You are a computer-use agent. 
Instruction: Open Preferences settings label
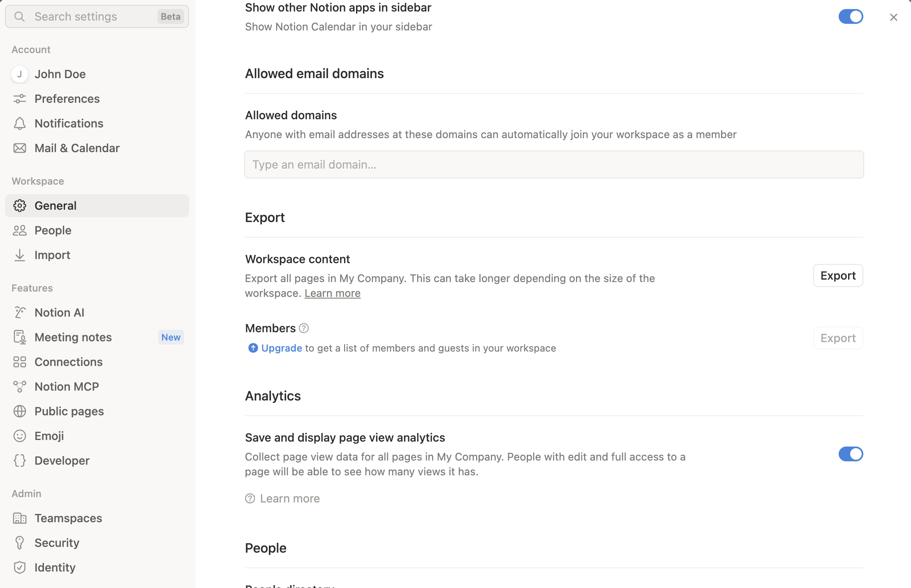tap(67, 99)
